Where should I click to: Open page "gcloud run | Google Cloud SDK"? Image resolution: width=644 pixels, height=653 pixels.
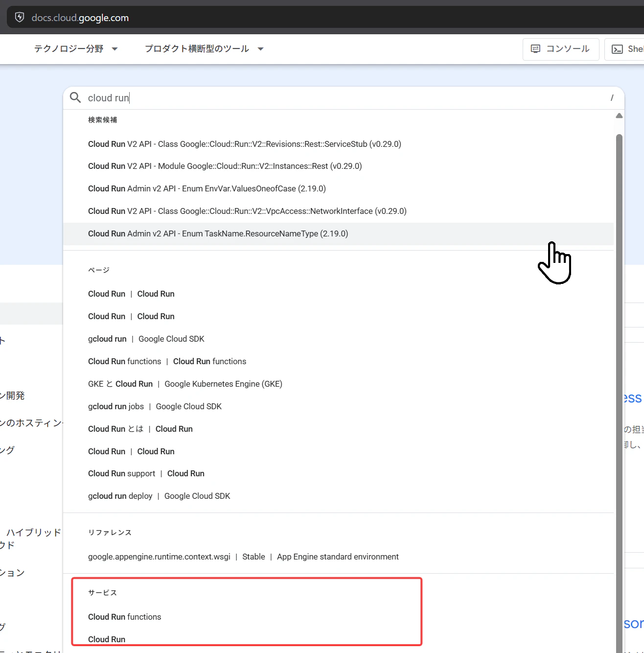(x=339, y=339)
